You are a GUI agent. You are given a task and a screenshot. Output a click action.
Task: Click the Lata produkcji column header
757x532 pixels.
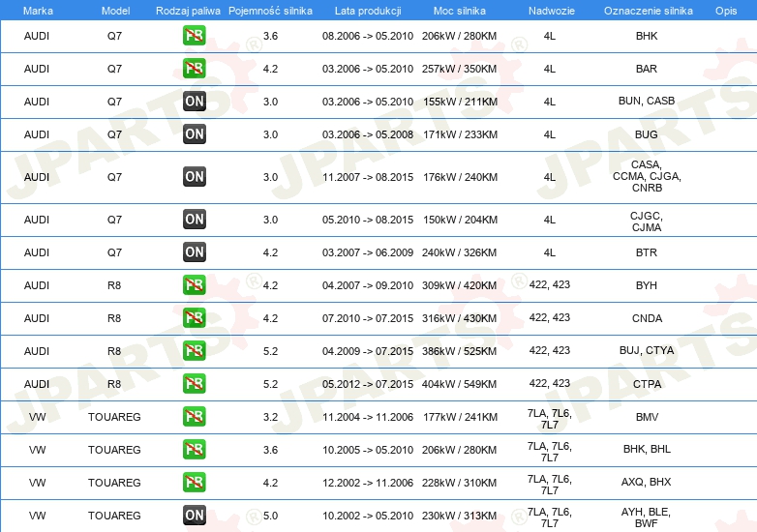(x=368, y=11)
